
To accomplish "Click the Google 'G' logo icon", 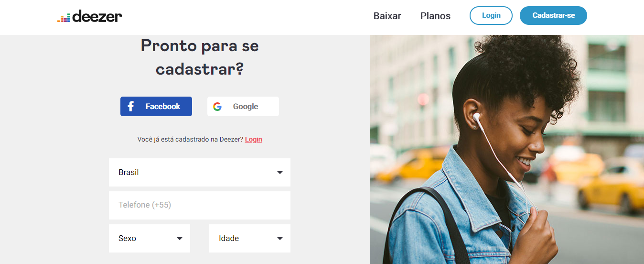I will (217, 107).
